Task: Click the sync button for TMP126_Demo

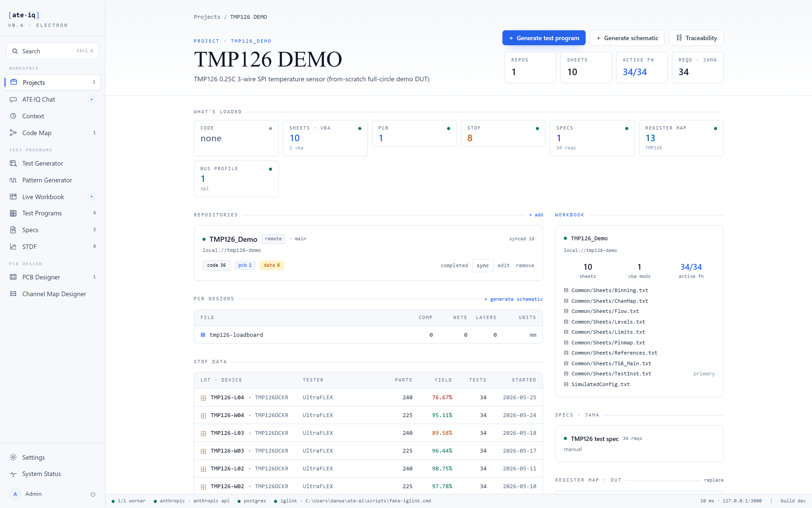Action: coord(482,265)
